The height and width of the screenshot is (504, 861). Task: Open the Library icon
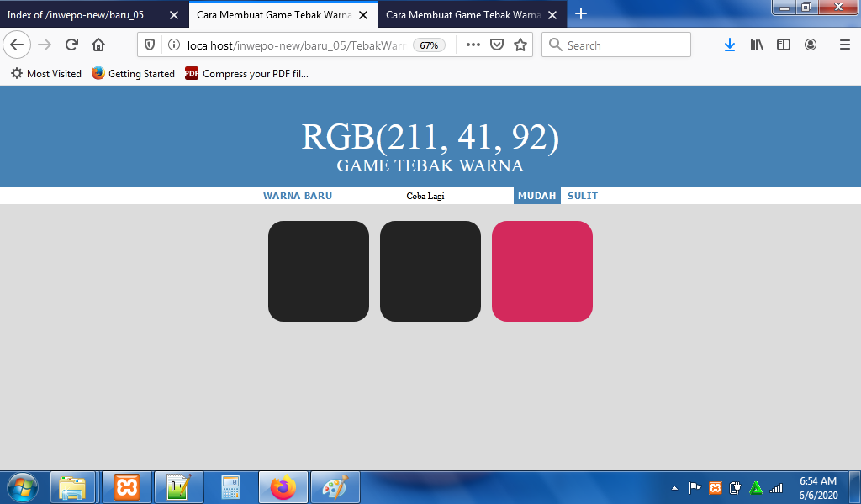[757, 45]
